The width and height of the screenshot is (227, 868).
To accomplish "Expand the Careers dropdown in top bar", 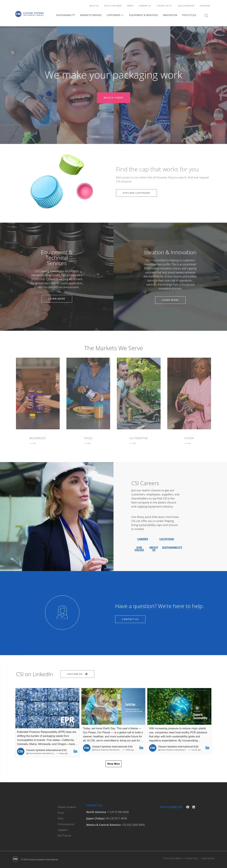I will tap(144, 6).
